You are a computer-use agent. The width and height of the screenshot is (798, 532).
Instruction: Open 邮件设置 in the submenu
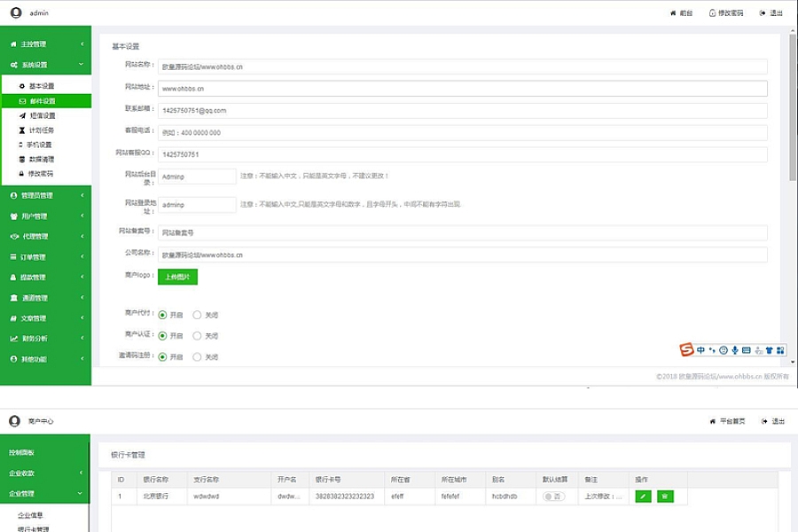(x=46, y=101)
